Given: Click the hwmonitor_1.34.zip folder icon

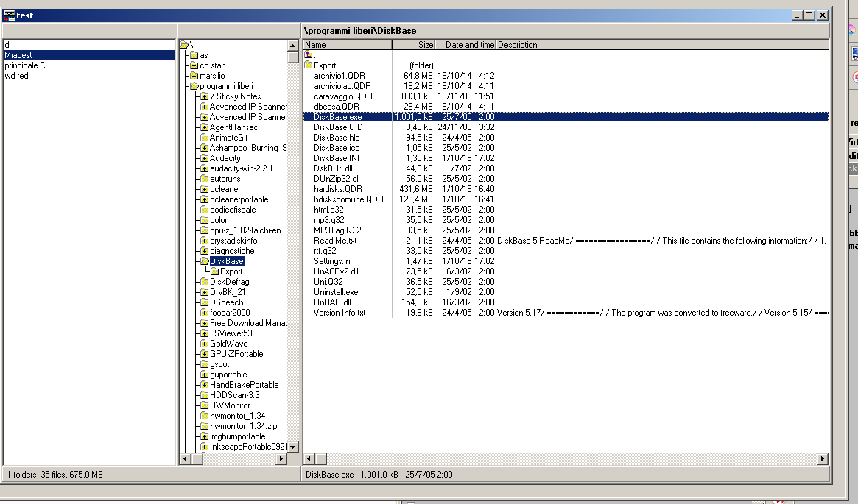Looking at the screenshot, I should 205,427.
